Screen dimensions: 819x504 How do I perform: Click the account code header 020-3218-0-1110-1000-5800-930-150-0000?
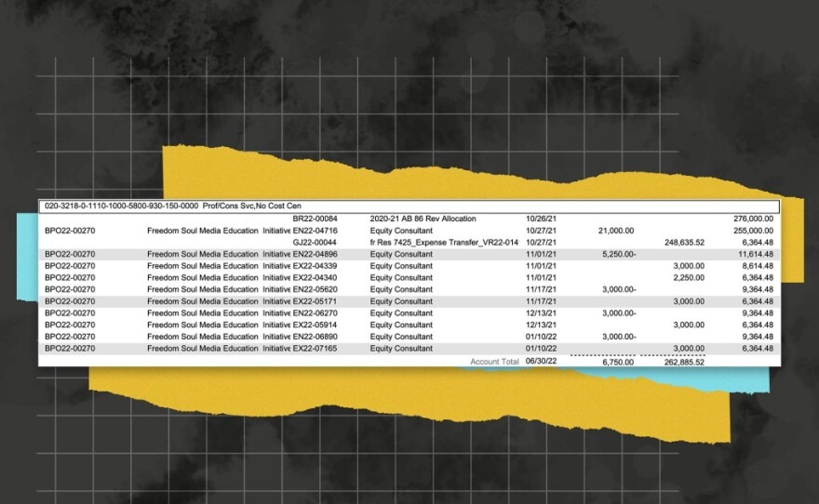click(120, 206)
